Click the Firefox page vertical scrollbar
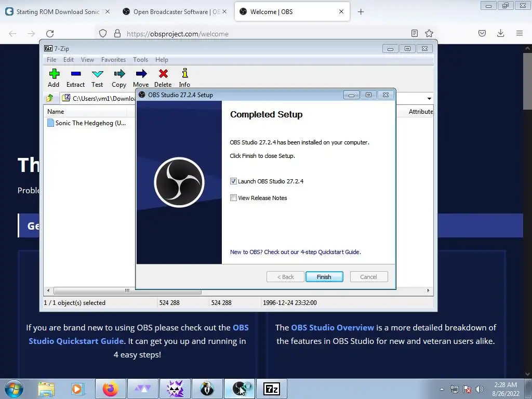532x399 pixels. (x=527, y=81)
